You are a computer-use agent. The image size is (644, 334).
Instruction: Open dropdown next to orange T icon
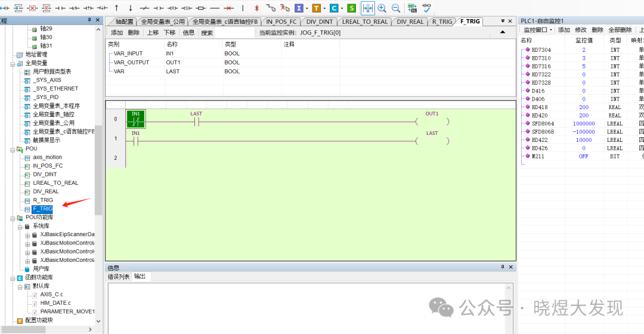tap(324, 8)
